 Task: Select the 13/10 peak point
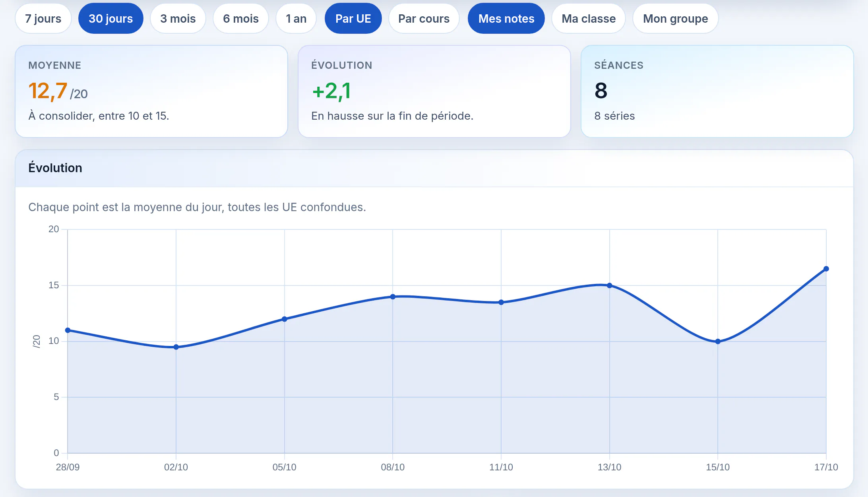(x=610, y=285)
